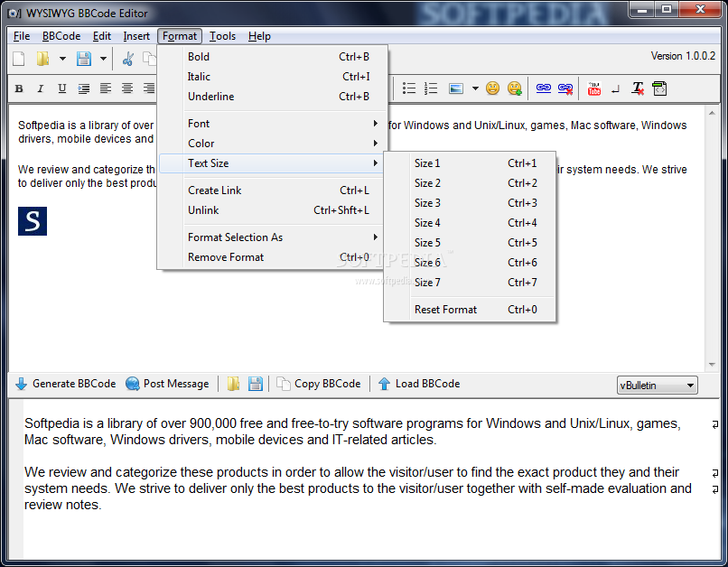The height and width of the screenshot is (567, 728).
Task: Click the Indent icon in formatting toolbar
Action: [x=84, y=88]
